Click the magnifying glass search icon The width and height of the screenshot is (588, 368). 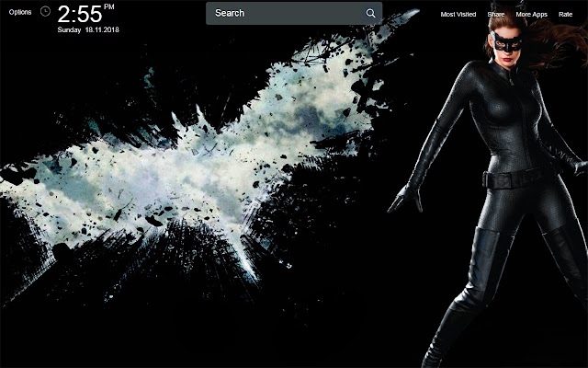point(370,13)
